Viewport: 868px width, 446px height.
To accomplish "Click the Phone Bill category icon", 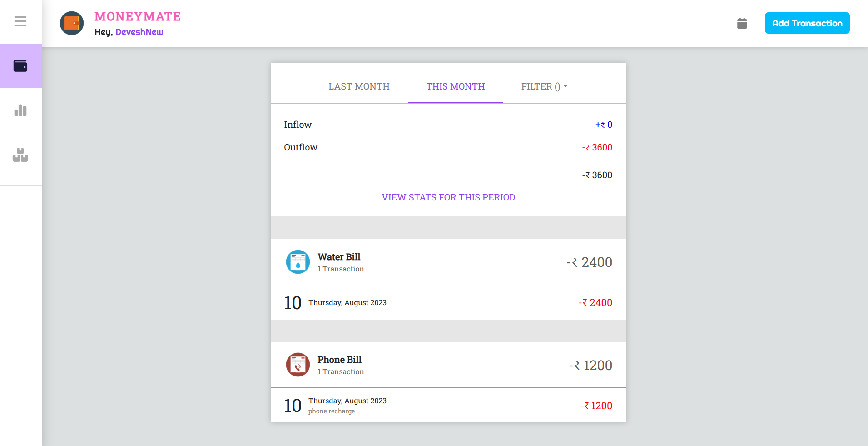I will pos(298,365).
